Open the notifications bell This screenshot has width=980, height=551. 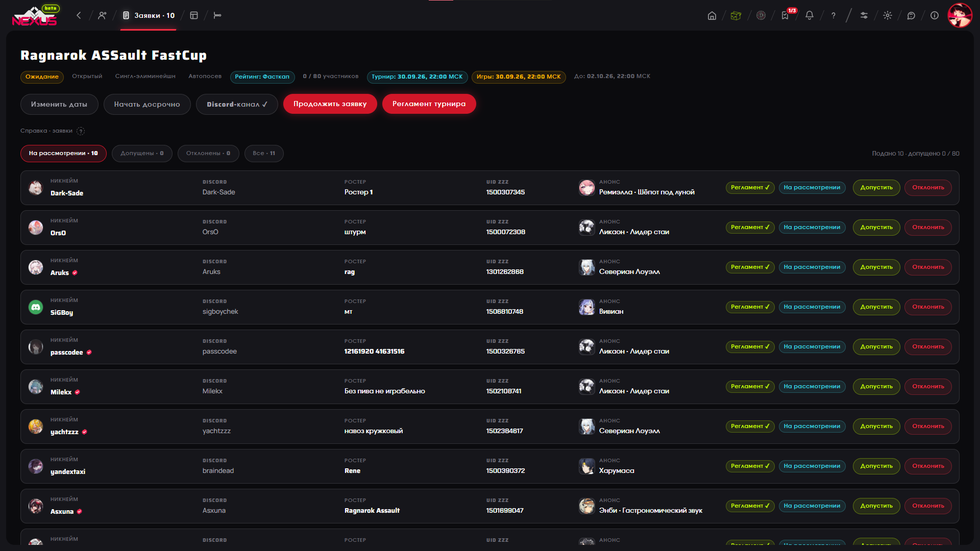click(x=809, y=15)
